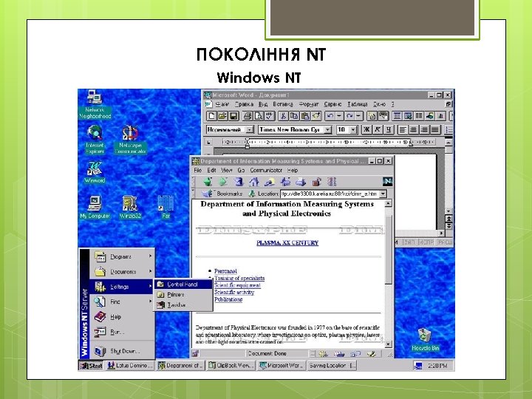Click the Print icon in Netscape toolbar
Image resolution: width=532 pixels, height=399 pixels.
pos(301,182)
